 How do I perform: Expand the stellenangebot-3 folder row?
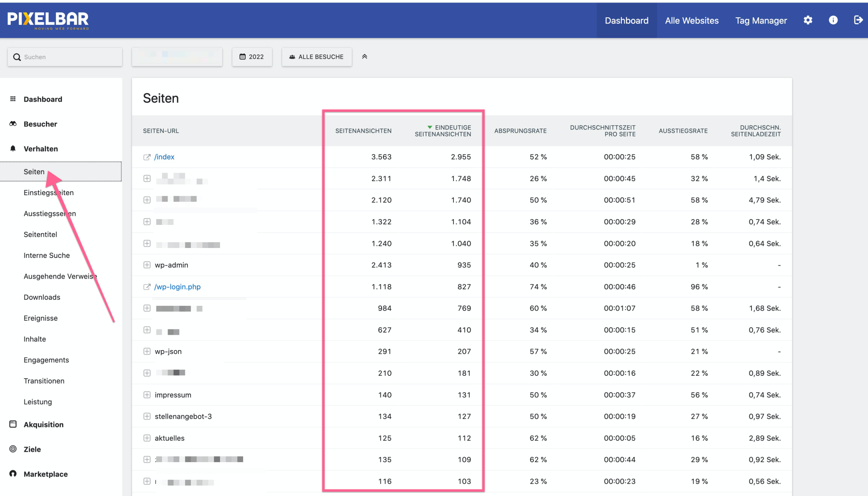(147, 416)
